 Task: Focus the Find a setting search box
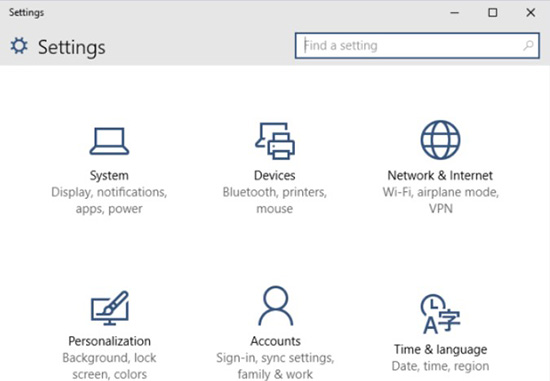pyautogui.click(x=417, y=46)
